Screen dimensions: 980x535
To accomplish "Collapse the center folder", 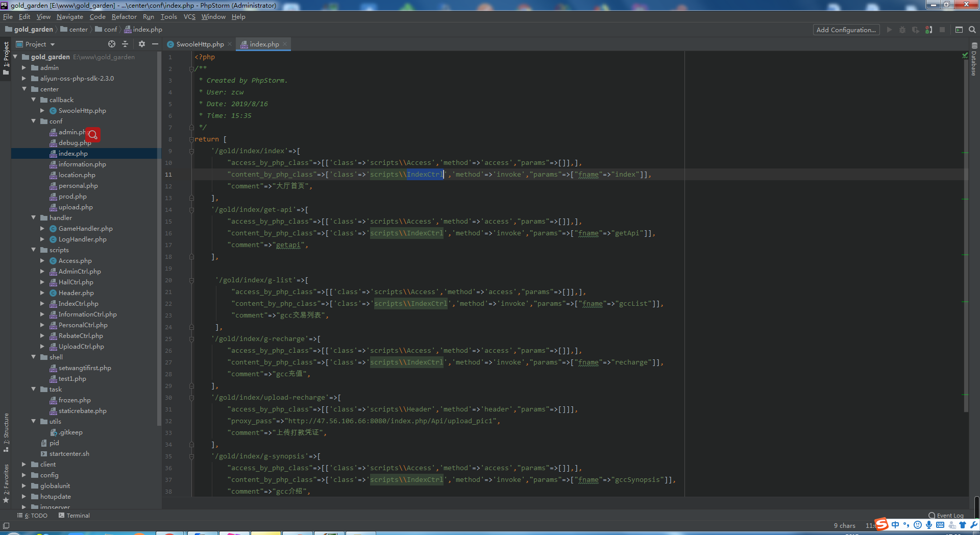I will [24, 89].
